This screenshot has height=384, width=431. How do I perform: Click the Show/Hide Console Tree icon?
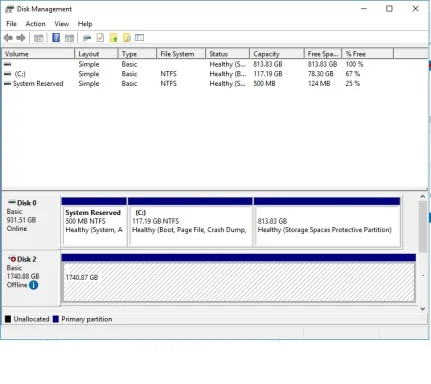39,38
